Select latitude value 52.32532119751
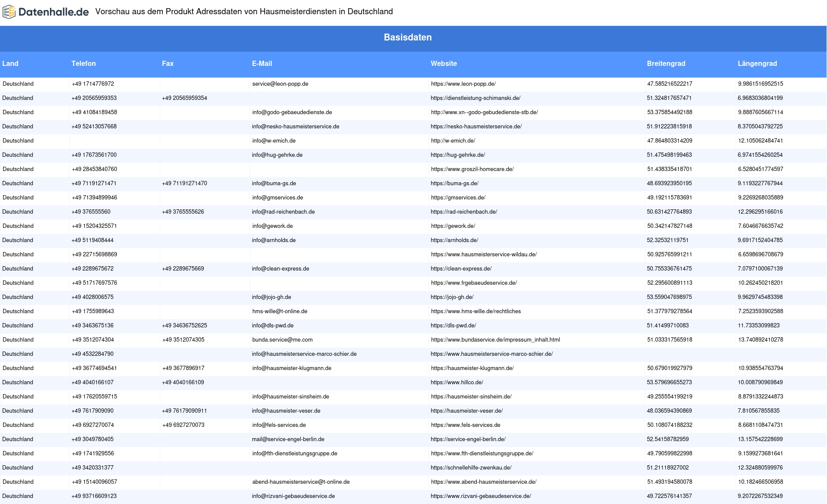The width and height of the screenshot is (827, 504). 668,240
